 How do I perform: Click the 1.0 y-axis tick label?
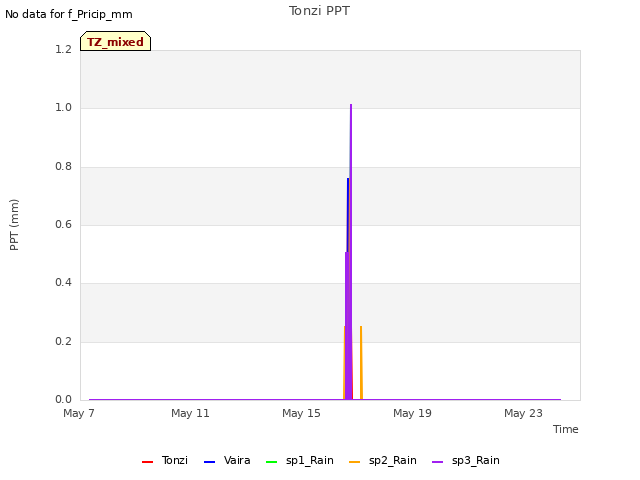[63, 107]
